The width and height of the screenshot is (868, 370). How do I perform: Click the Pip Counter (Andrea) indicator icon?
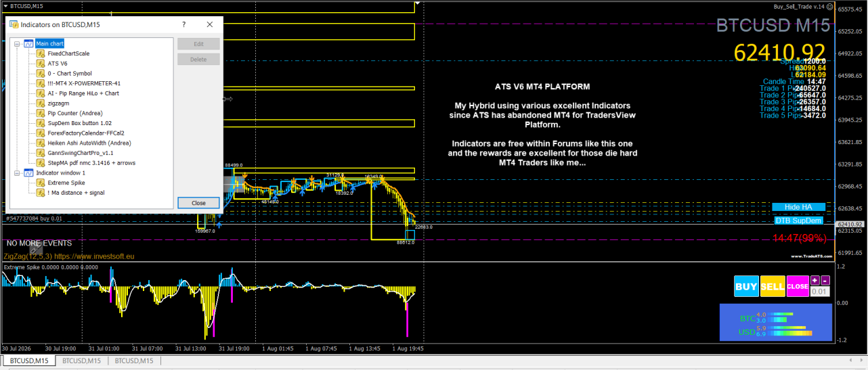41,113
